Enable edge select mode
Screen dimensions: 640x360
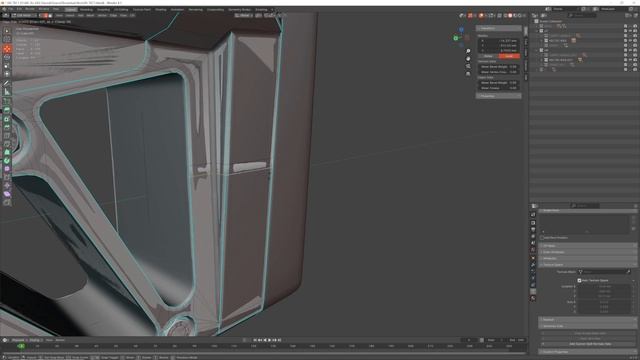coord(46,16)
